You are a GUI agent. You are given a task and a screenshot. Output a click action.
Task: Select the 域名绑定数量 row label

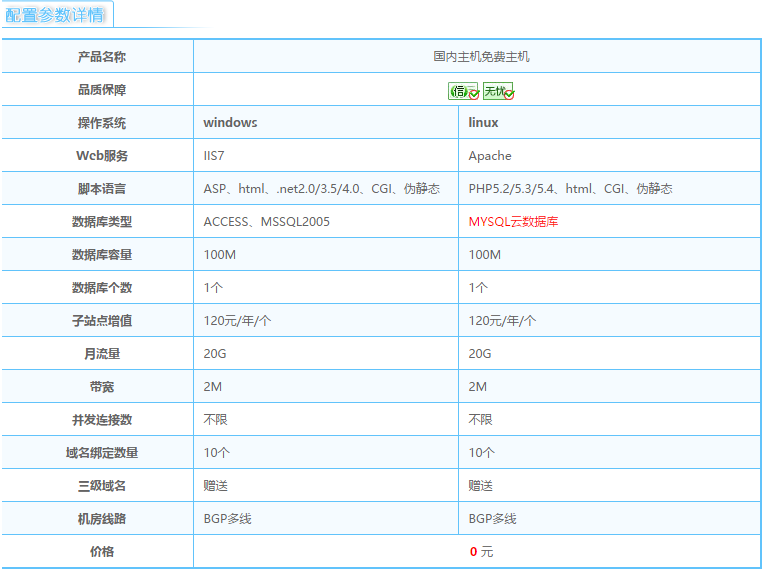[102, 453]
